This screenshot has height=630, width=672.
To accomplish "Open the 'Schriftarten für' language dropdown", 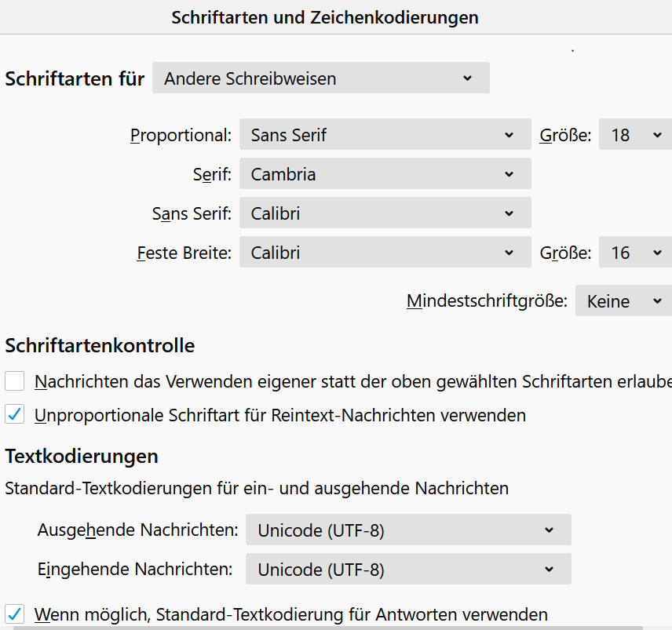I will [x=320, y=78].
